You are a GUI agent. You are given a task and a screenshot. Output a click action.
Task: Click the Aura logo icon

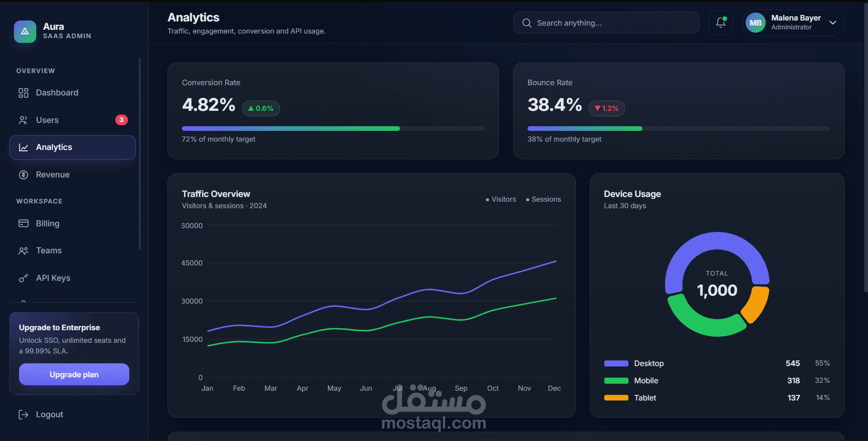pos(25,31)
